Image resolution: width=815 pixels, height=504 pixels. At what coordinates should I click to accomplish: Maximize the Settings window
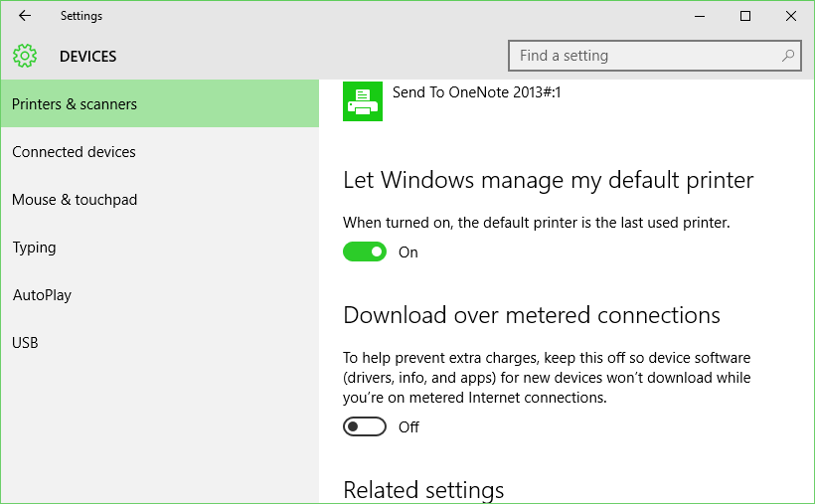coord(744,16)
